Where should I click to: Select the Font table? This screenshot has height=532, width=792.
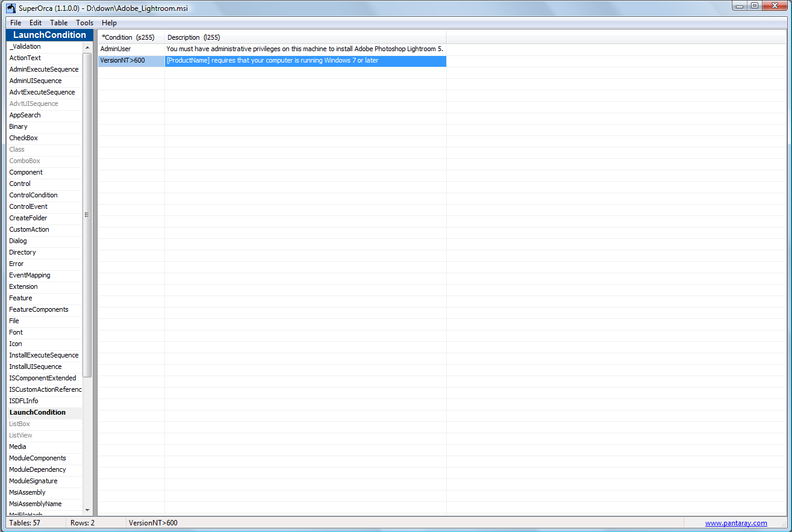coord(45,332)
